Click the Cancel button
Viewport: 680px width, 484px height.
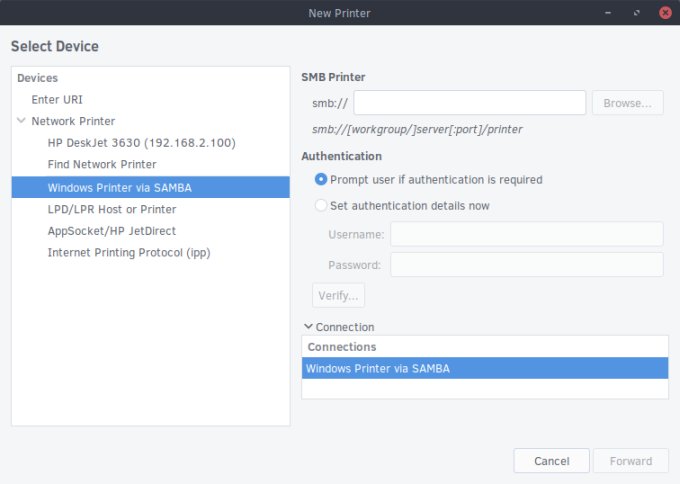point(551,461)
